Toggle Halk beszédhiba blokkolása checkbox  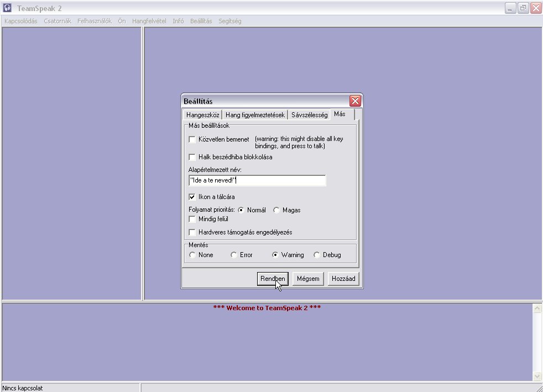click(x=192, y=157)
